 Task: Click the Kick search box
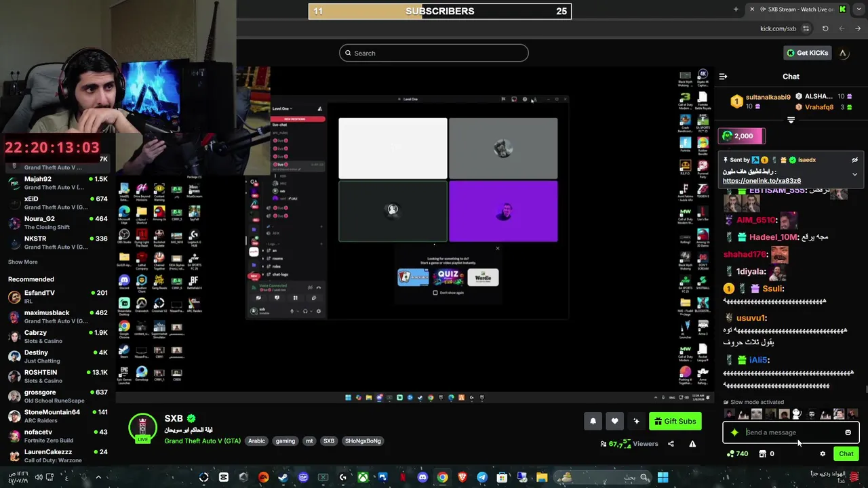tap(434, 53)
